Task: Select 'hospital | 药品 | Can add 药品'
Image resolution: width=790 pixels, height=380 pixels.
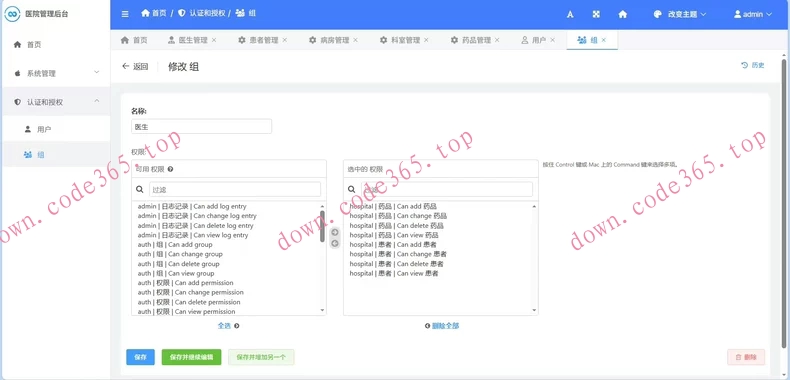Action: [393, 206]
